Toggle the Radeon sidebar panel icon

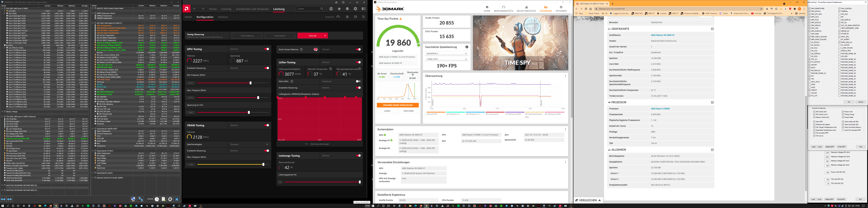click(363, 9)
